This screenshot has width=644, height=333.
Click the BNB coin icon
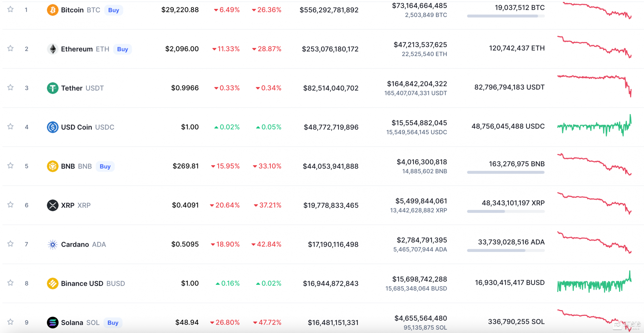click(x=52, y=166)
